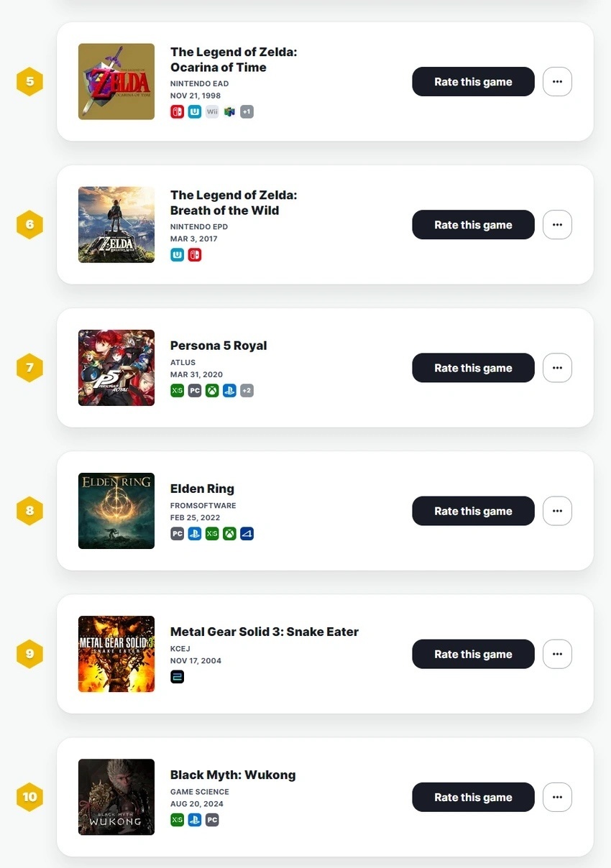Click the PC platform icon under Persona 5 Royal
The image size is (611, 868).
pyautogui.click(x=194, y=390)
